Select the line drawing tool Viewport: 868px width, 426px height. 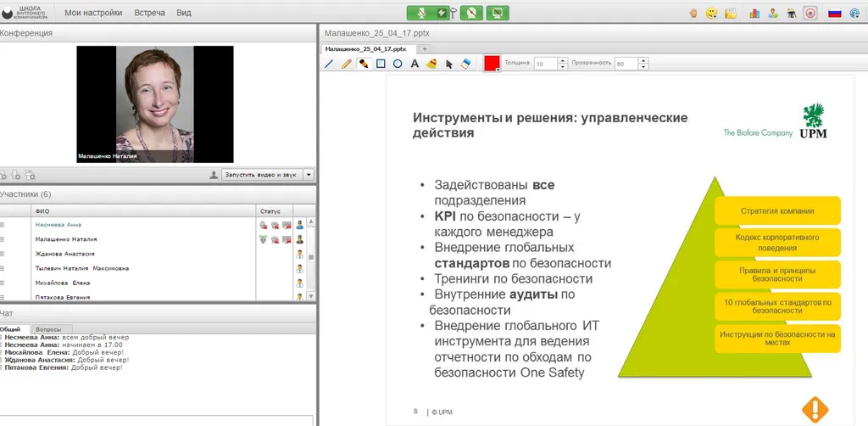[330, 64]
